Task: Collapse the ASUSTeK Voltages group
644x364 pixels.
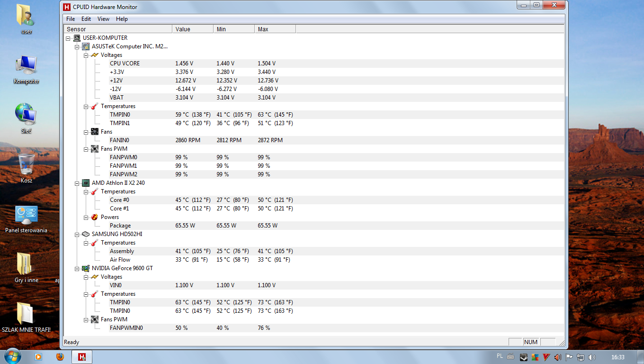Action: click(x=86, y=55)
